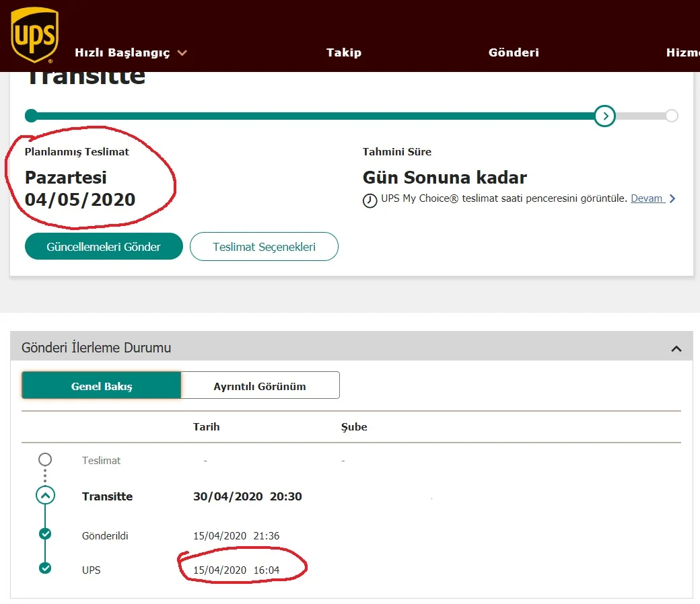
Task: Click the UPS row checkmark icon
Action: [x=45, y=568]
